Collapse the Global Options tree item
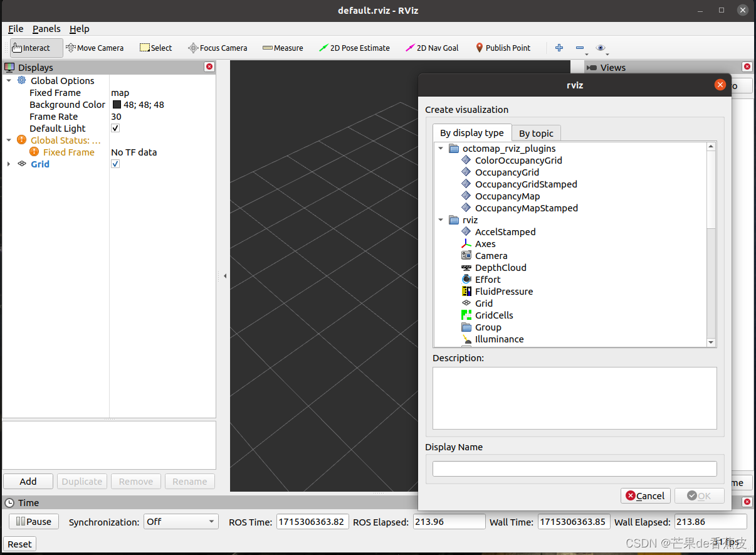This screenshot has height=555, width=756. coord(9,80)
